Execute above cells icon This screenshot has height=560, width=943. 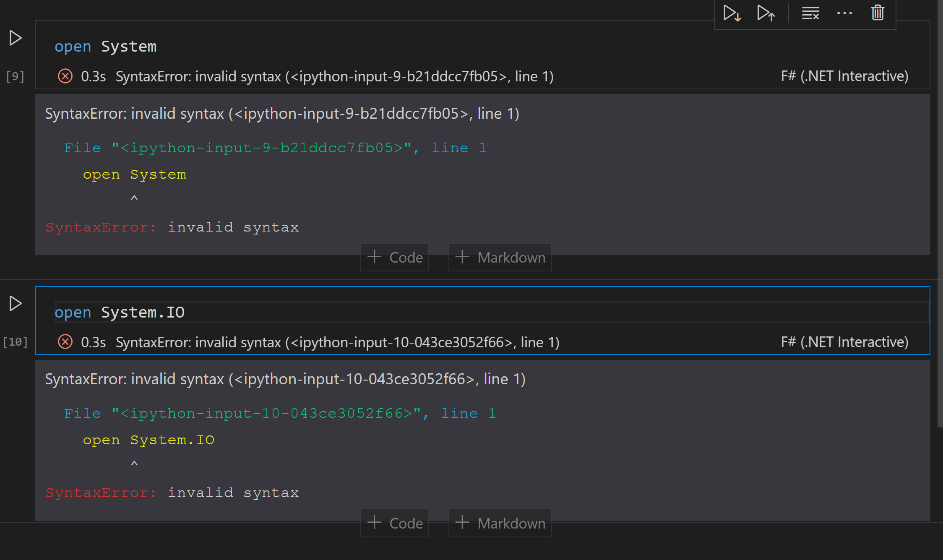tap(766, 13)
